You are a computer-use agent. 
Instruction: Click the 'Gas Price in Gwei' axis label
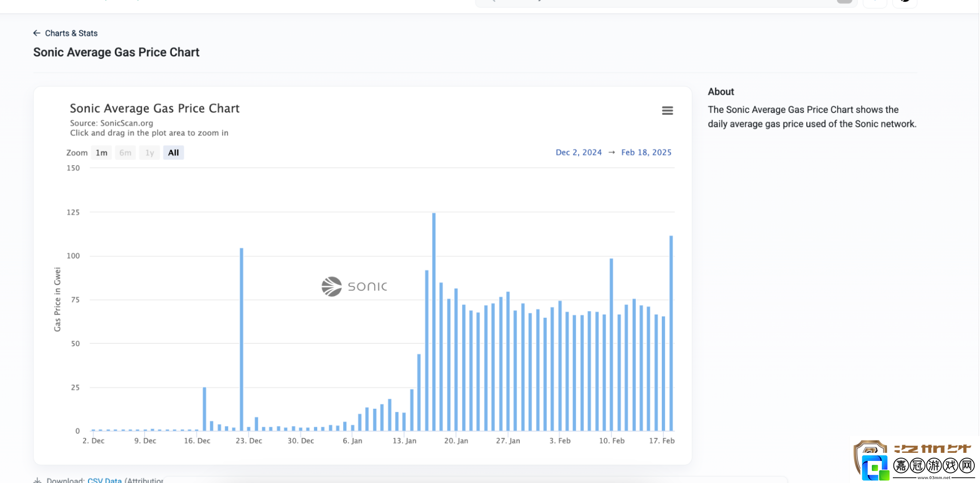[x=57, y=299]
